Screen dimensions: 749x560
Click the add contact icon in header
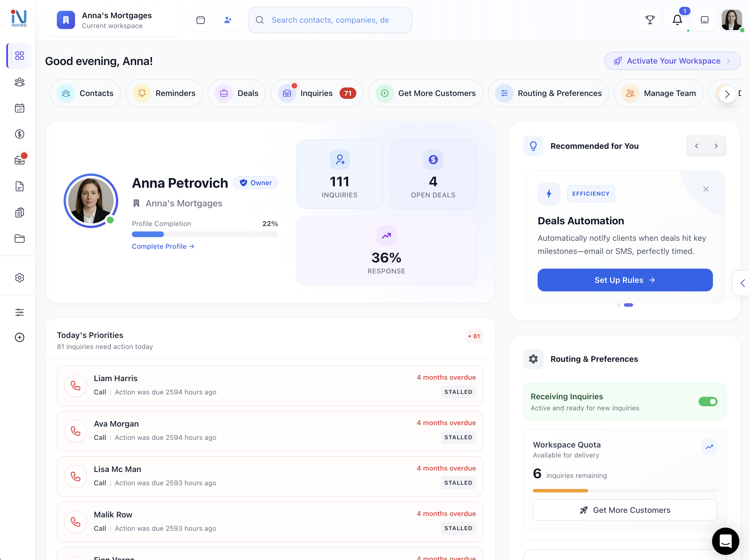click(x=228, y=20)
